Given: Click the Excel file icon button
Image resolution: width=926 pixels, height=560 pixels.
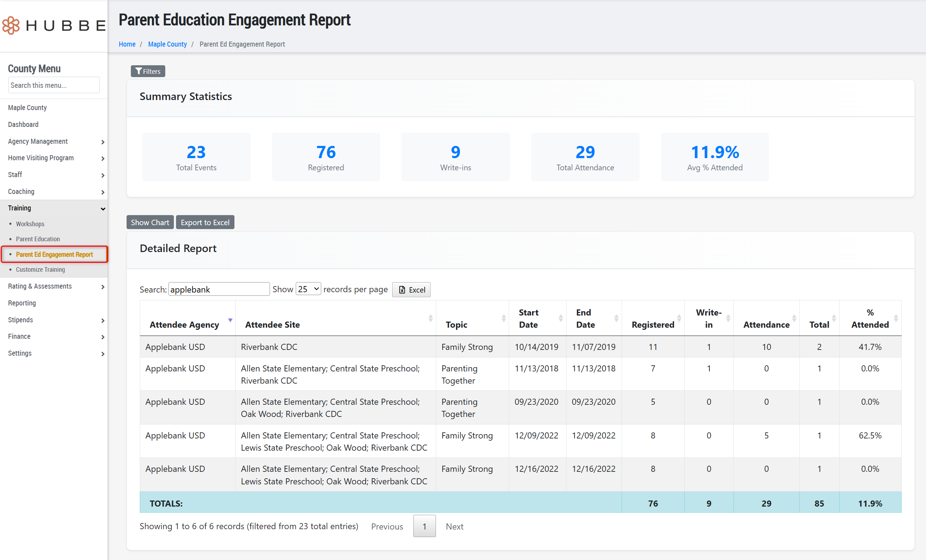Looking at the screenshot, I should [411, 290].
